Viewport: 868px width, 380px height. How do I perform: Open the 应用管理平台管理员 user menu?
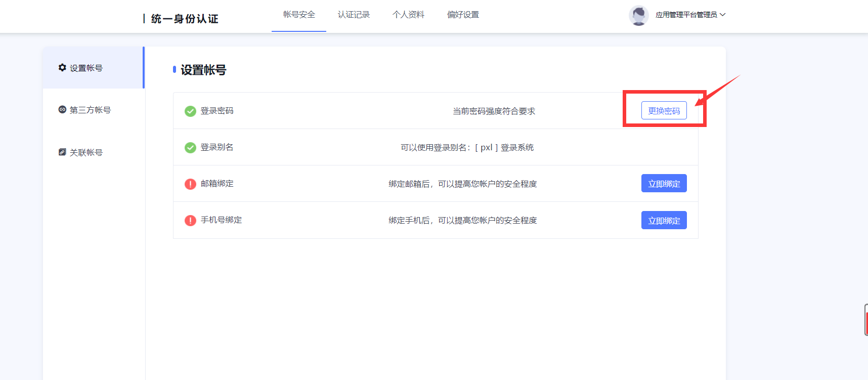[686, 15]
